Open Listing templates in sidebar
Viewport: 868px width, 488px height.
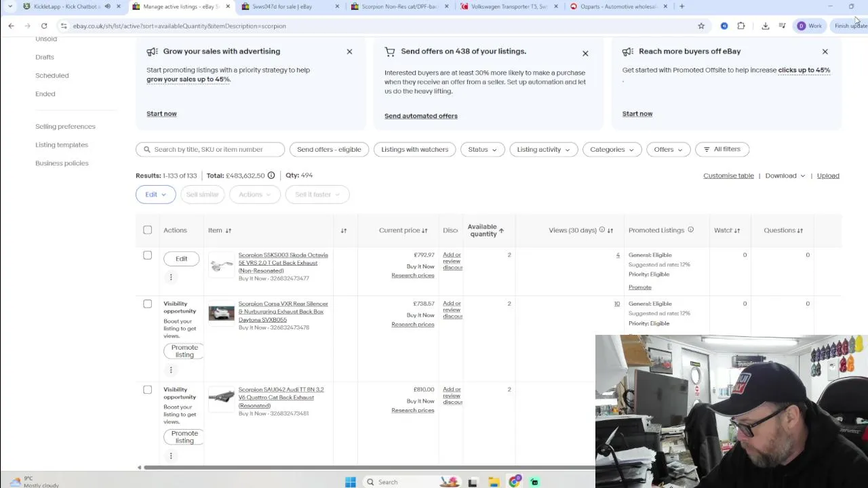(x=62, y=144)
